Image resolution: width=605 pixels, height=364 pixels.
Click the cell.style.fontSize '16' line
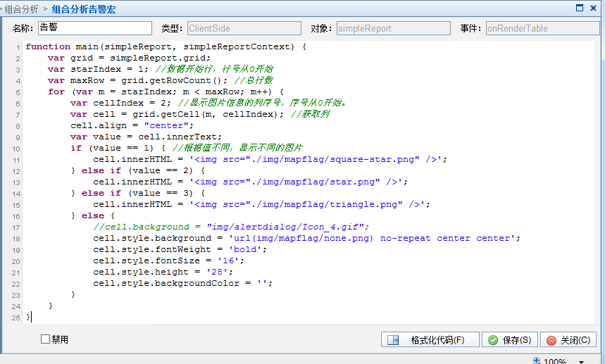coord(168,261)
